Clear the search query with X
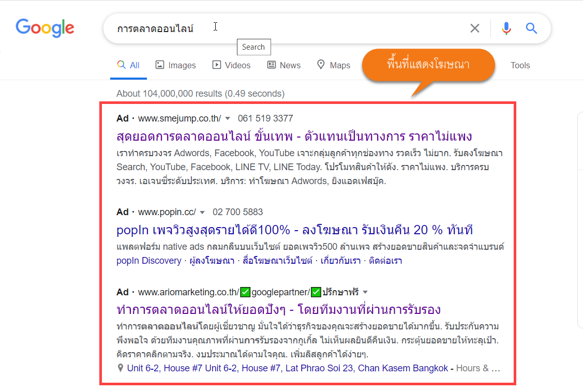This screenshot has height=392, width=583. [474, 28]
